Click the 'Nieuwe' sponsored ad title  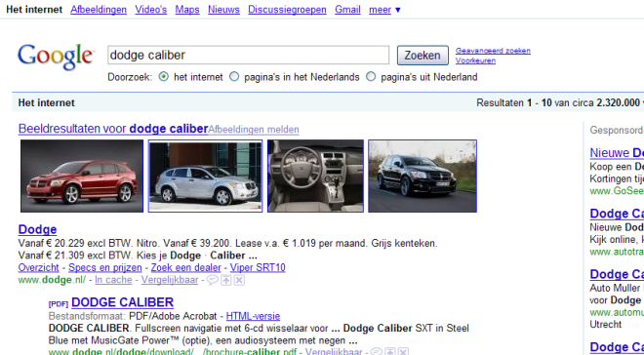pos(617,153)
